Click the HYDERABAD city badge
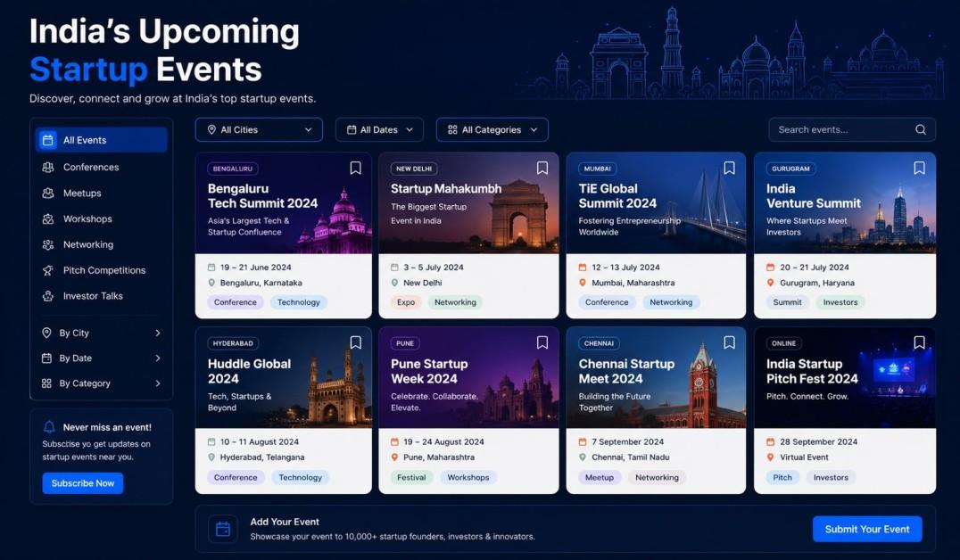Screen dimensions: 960x560 (233, 343)
